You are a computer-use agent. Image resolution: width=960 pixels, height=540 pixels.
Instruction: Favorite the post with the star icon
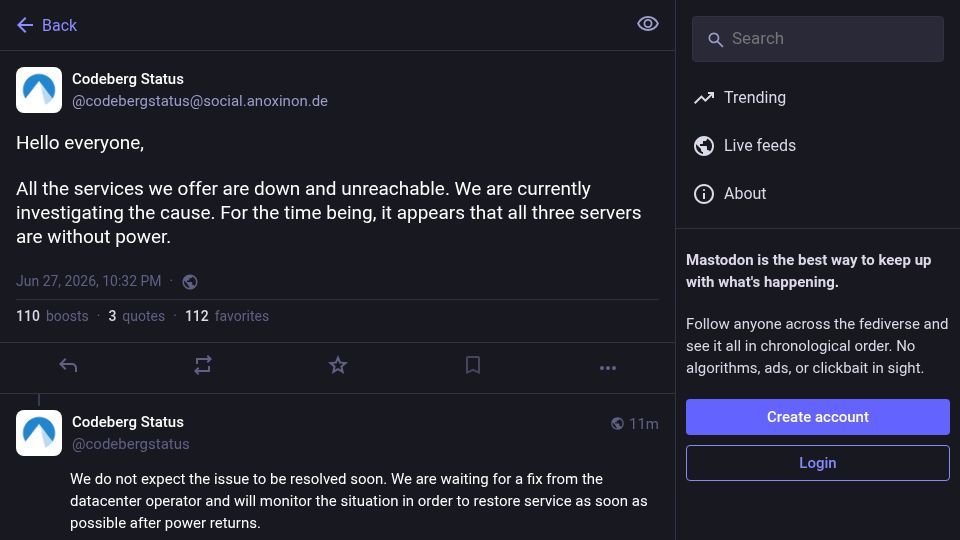tap(337, 366)
